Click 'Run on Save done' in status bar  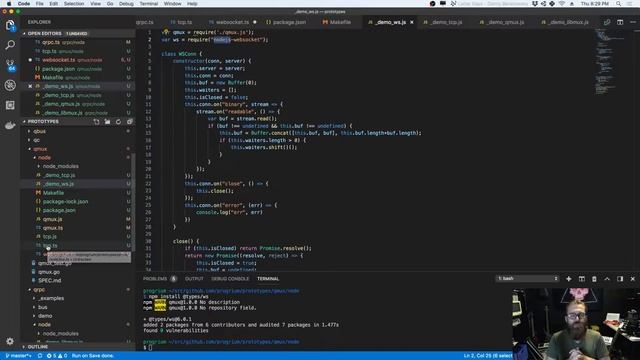click(x=93, y=356)
